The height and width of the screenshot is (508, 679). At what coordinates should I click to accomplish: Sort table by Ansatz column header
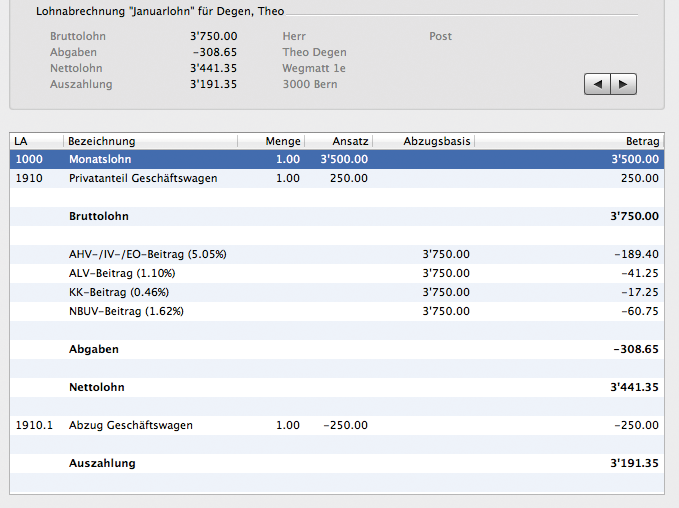[338, 141]
